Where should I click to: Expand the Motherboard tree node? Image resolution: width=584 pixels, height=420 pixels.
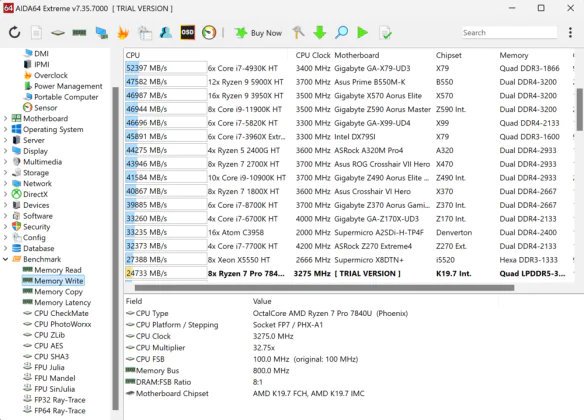click(x=5, y=118)
